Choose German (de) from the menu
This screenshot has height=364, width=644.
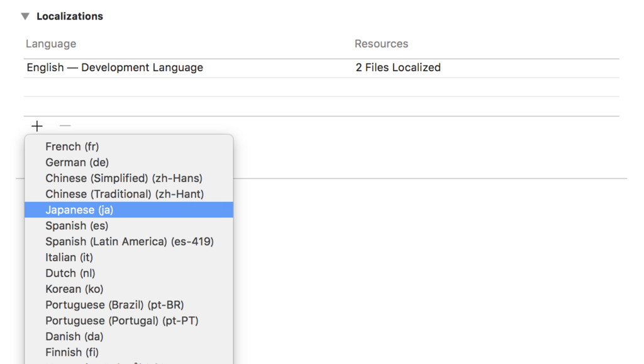[129, 162]
